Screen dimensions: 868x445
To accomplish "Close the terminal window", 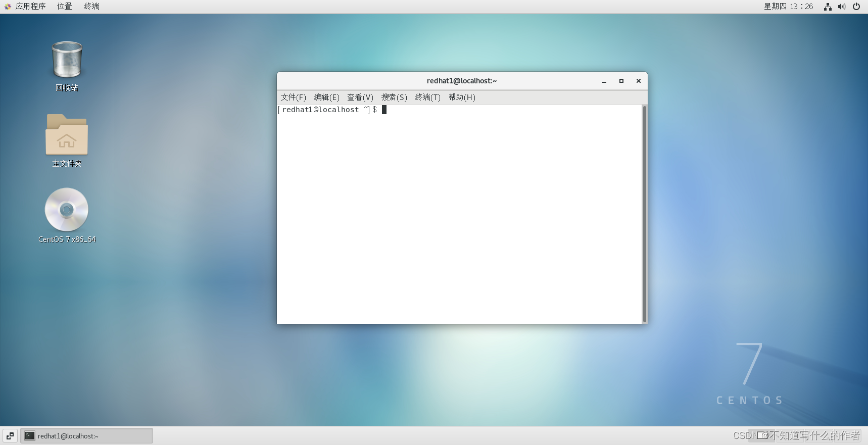I will point(639,81).
